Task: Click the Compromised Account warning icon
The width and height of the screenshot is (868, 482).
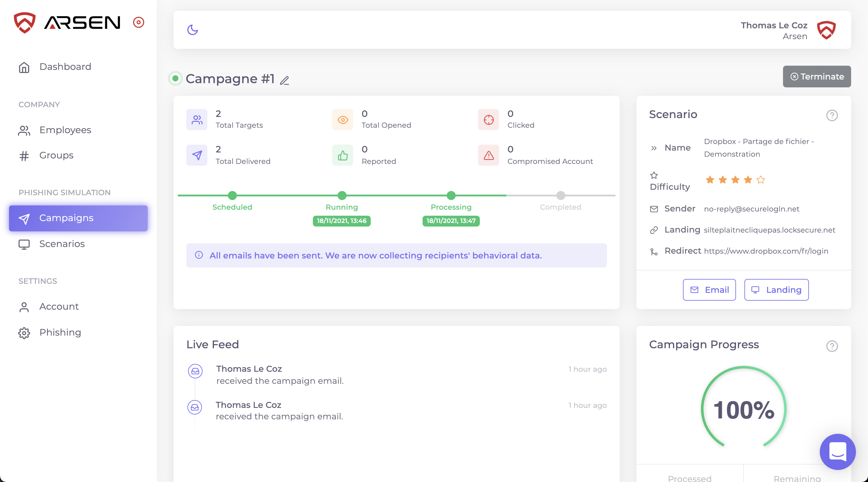Action: 488,155
